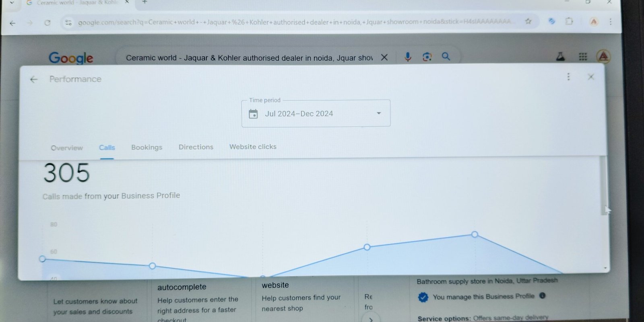Screen dimensions: 644x322
Task: Reload the page with the refresh icon
Action: [47, 23]
